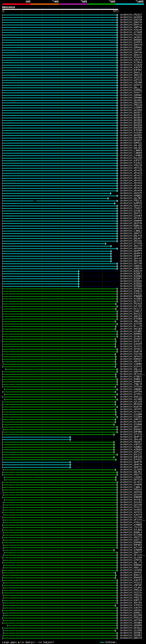Select hit label UniRef100_C0KWE8
The width and height of the screenshot is (146, 644).
coord(131,156)
